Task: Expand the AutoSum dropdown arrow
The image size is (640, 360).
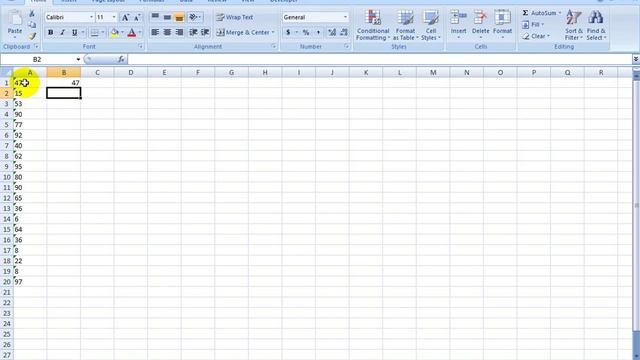Action: pyautogui.click(x=560, y=13)
